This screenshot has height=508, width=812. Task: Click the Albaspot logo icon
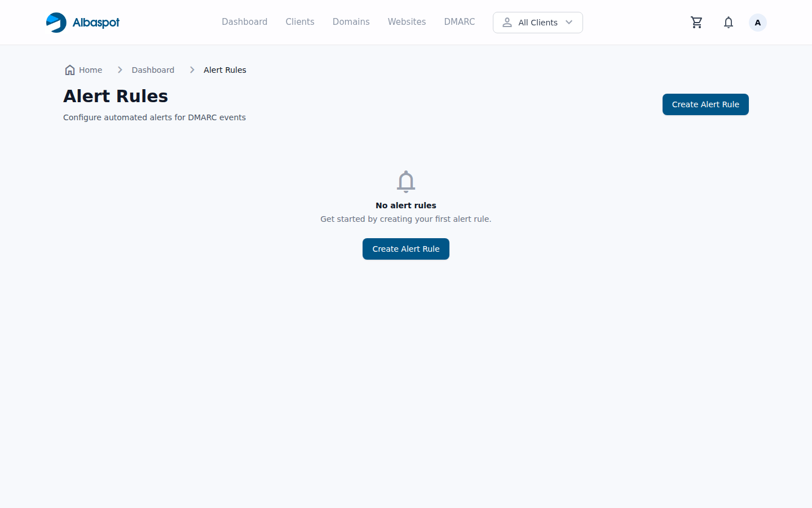[56, 23]
